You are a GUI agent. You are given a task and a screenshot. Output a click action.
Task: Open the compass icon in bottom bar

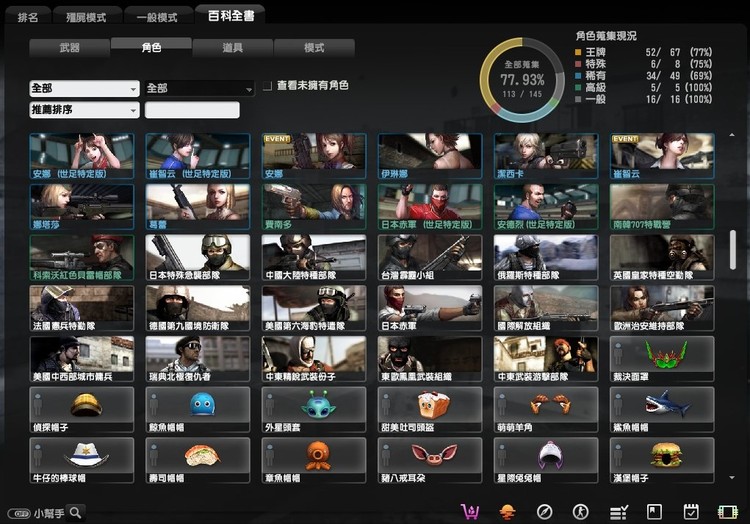(x=544, y=511)
